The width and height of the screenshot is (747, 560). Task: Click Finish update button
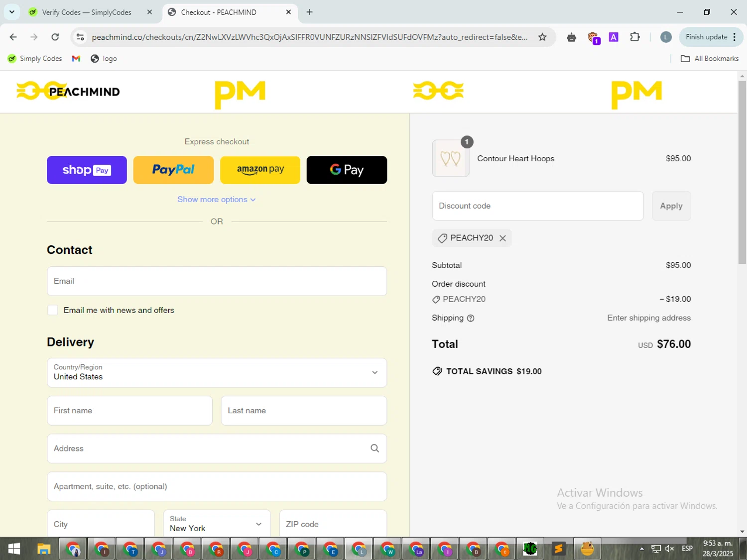click(706, 37)
